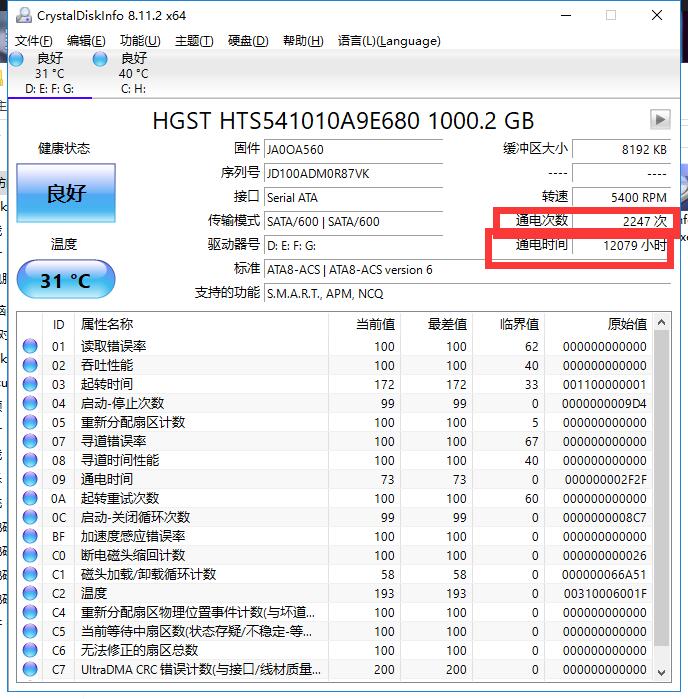688x699 pixels.
Task: Click status orb for attribute 05 reallocated sectors
Action: click(x=30, y=423)
